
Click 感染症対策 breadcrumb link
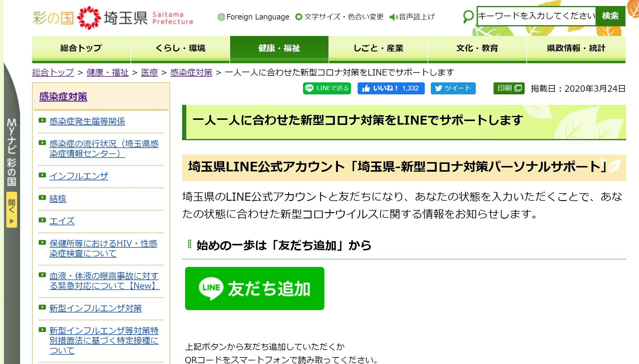(191, 72)
